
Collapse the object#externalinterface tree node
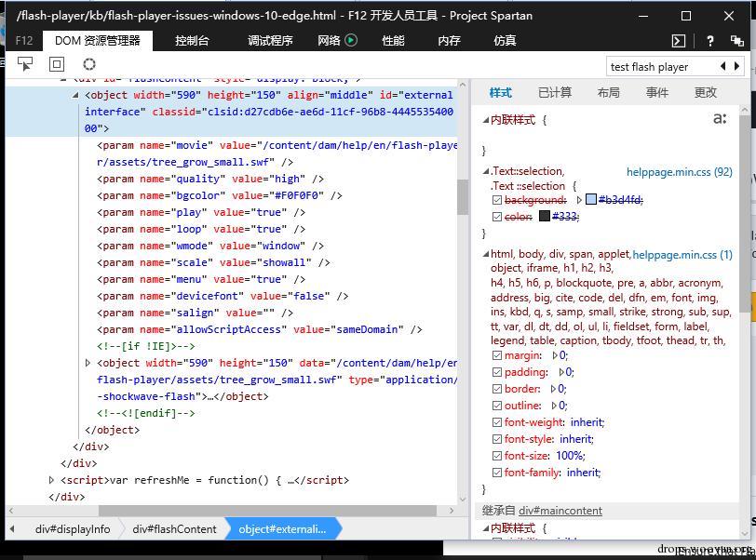pos(76,95)
